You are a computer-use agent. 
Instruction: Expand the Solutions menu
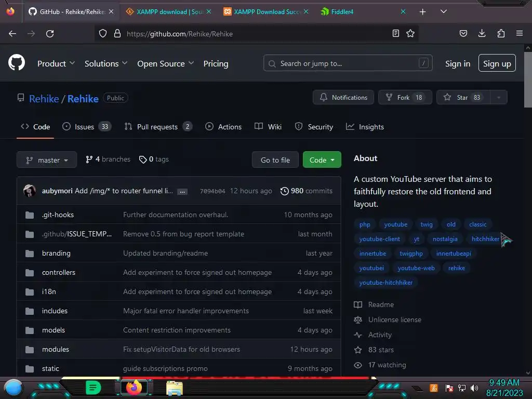[106, 63]
